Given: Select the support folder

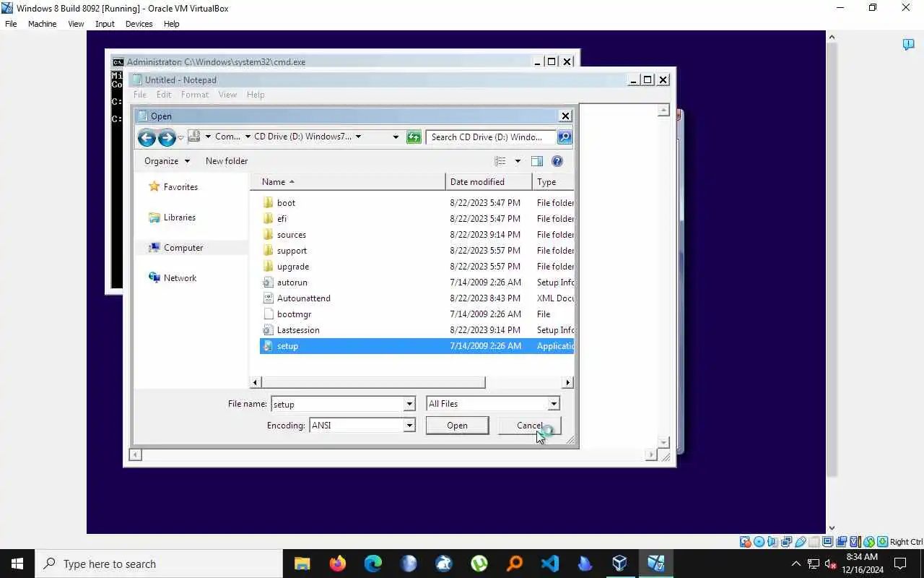Looking at the screenshot, I should pyautogui.click(x=417, y=251).
